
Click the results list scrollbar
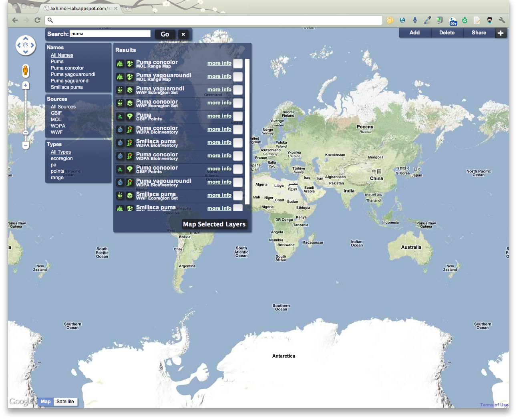247,132
